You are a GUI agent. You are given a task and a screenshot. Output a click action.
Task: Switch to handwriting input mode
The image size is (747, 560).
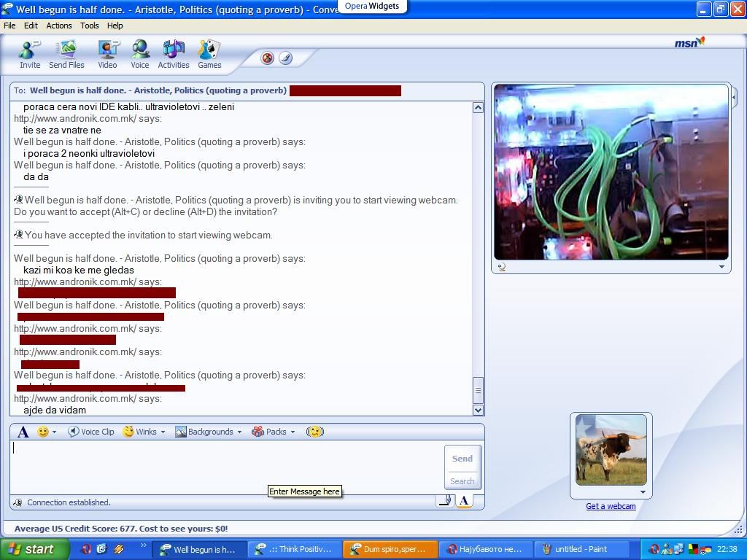[x=445, y=500]
